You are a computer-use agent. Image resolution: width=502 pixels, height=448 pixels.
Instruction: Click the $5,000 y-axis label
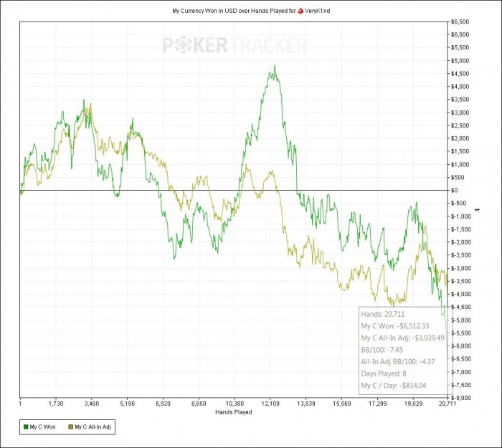460,61
